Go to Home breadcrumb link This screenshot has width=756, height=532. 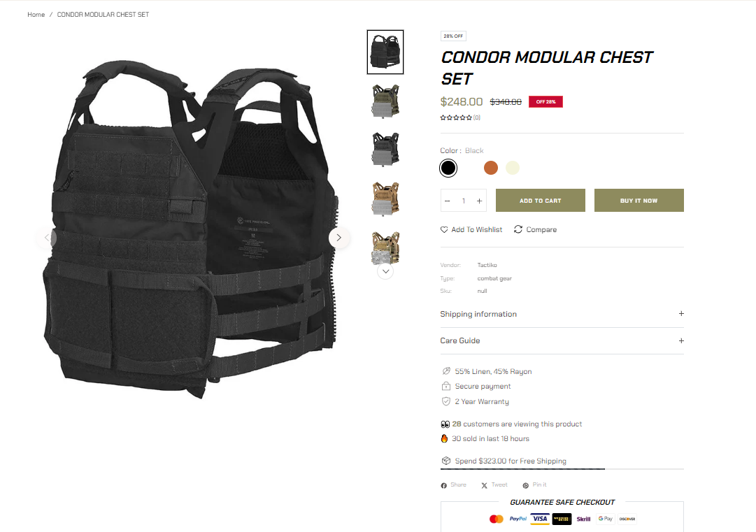tap(36, 15)
